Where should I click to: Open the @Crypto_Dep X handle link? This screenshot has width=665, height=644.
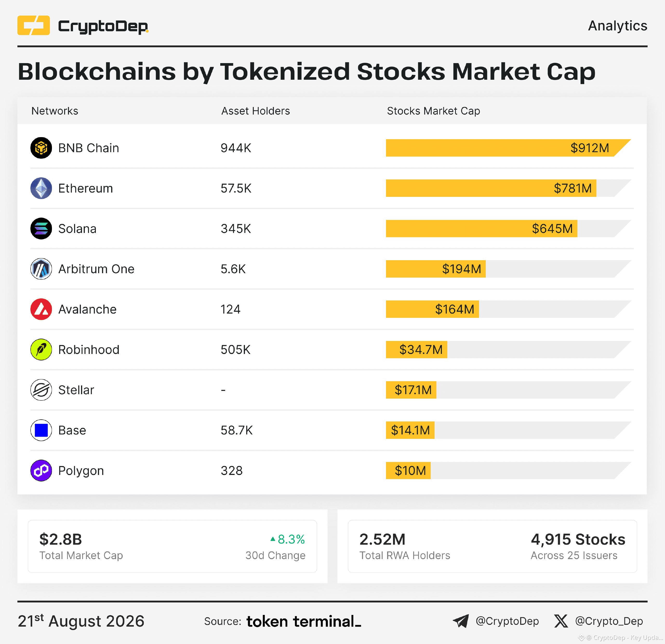click(609, 621)
